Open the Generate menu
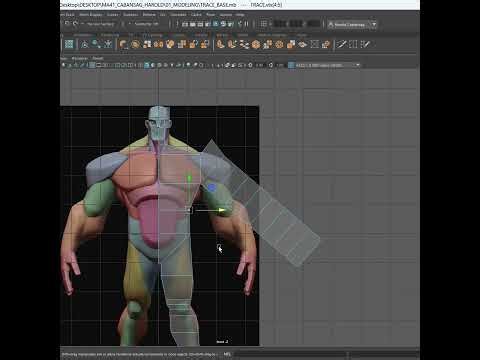480x360 pixels. (x=178, y=15)
